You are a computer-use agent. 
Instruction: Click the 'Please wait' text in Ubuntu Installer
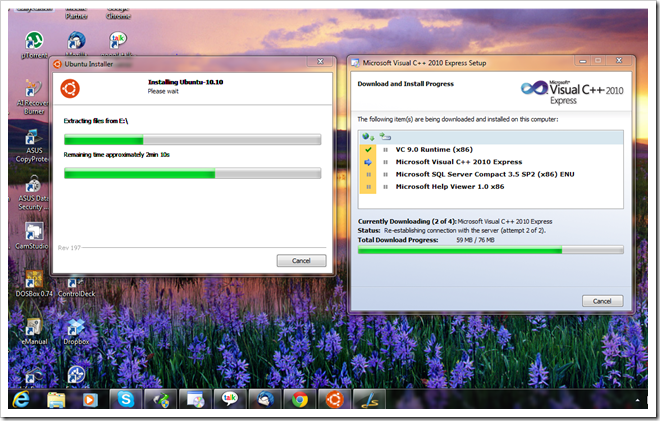coord(163,91)
